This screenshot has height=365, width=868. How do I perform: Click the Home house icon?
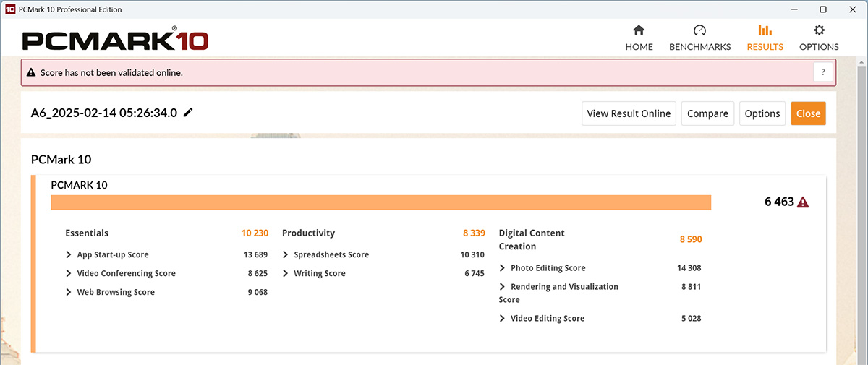coord(639,30)
